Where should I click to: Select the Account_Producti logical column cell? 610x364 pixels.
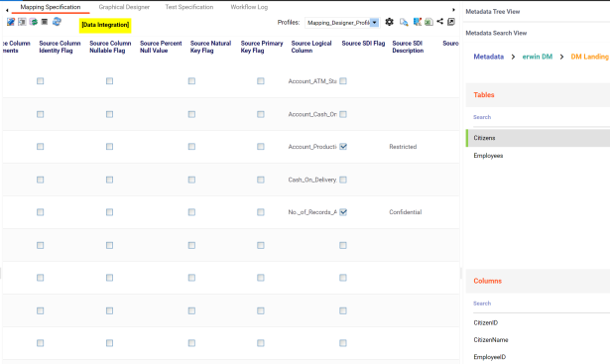point(312,147)
